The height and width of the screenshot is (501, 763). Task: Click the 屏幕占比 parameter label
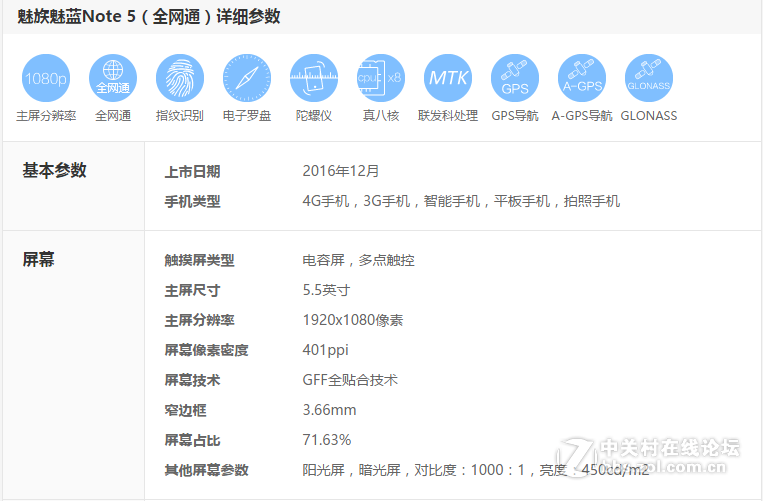[x=193, y=441]
